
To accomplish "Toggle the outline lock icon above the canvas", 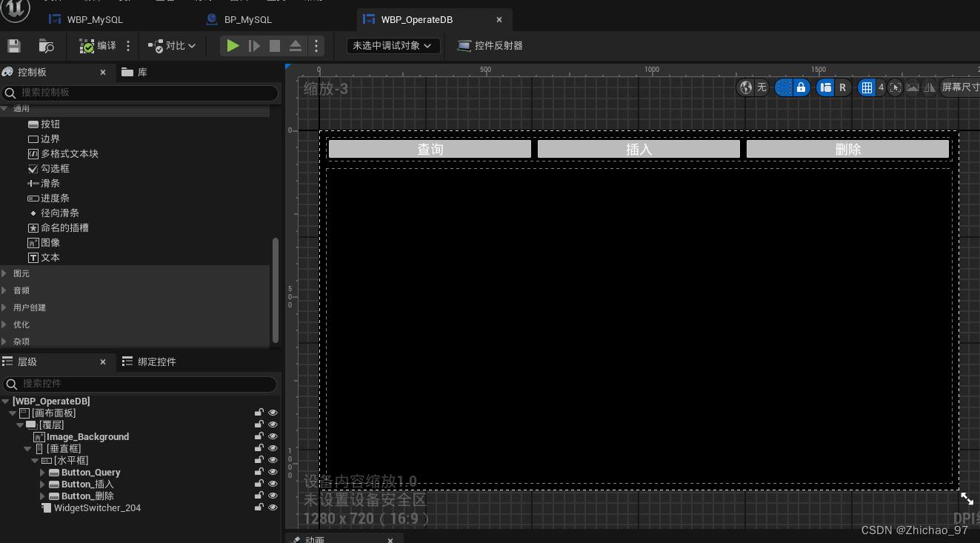I will click(801, 87).
